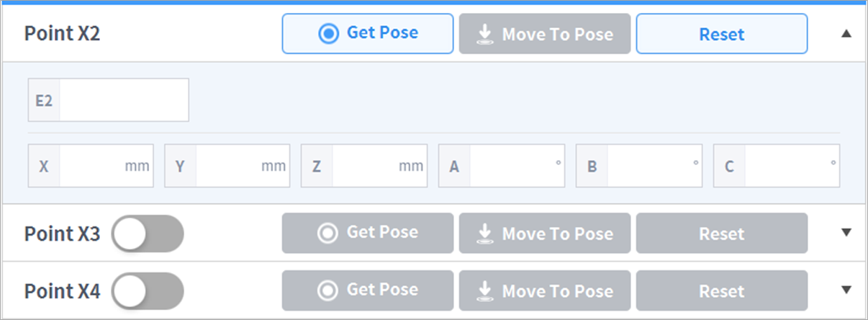
Task: Click Get Pose target icon for Point X3
Action: coord(328,233)
